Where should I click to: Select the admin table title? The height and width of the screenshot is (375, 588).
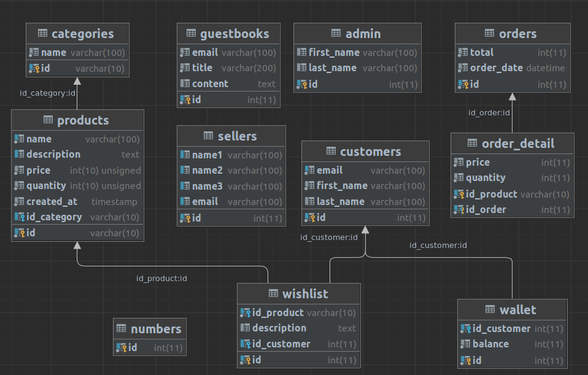[363, 34]
